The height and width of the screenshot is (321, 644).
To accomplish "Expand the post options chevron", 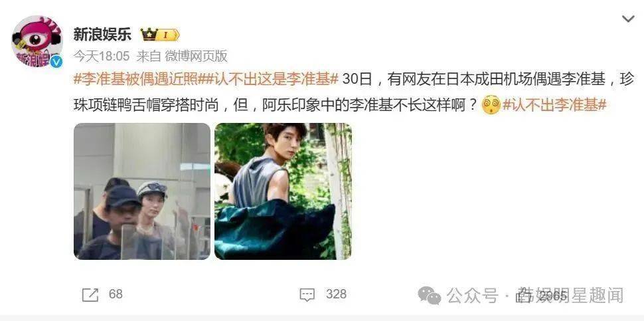I will 628,19.
